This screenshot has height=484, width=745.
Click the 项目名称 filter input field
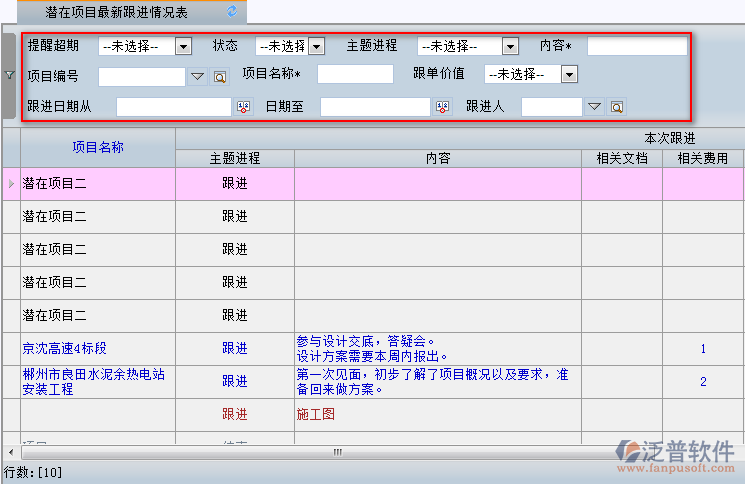point(355,74)
